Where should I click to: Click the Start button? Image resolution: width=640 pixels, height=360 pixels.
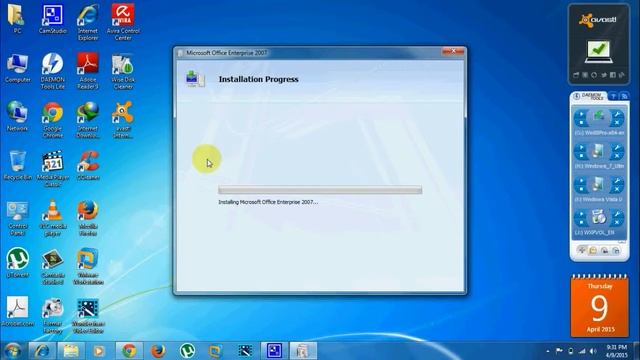12,351
